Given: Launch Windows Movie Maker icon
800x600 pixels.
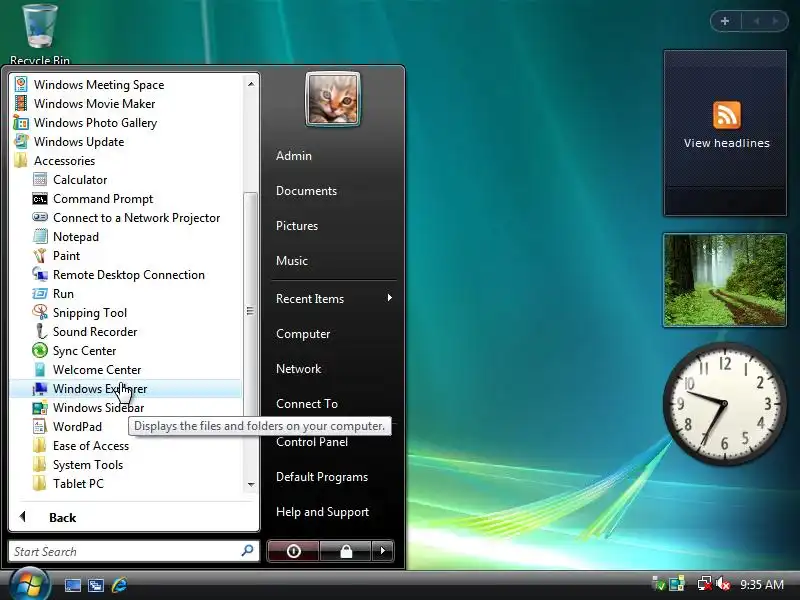Looking at the screenshot, I should click(x=21, y=104).
